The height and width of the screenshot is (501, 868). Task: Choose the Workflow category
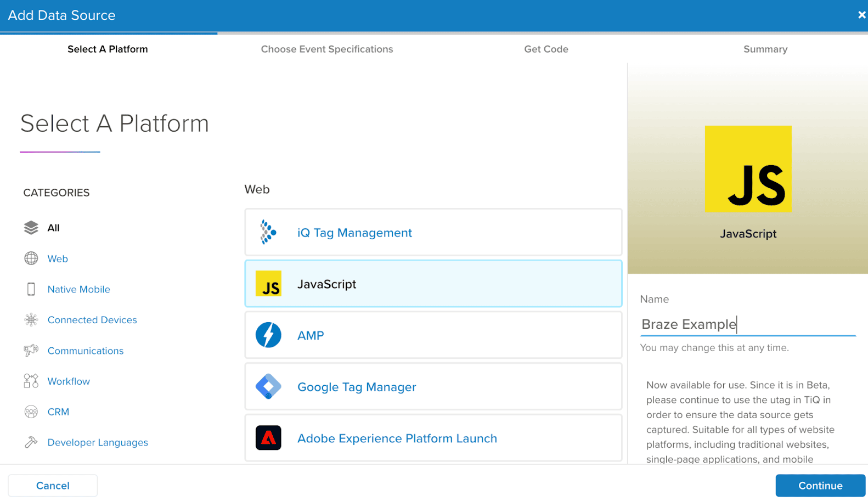69,381
